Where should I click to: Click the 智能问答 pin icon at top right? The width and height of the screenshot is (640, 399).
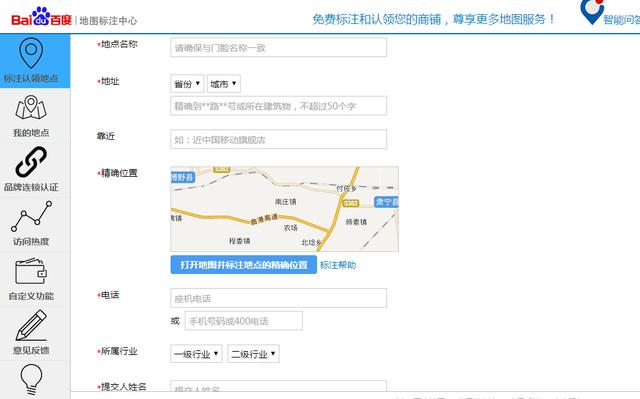592,12
